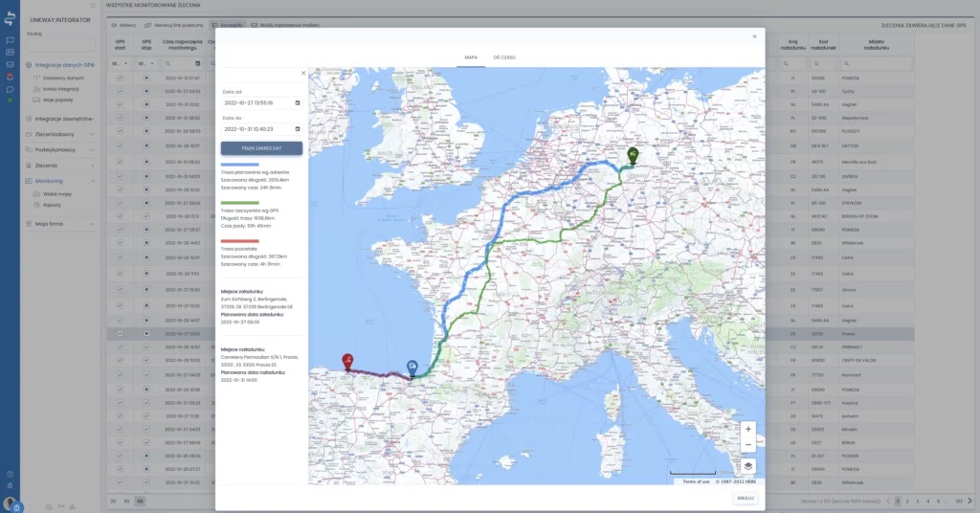The height and width of the screenshot is (513, 980).
Task: Open calendar picker for Data do
Action: [298, 128]
